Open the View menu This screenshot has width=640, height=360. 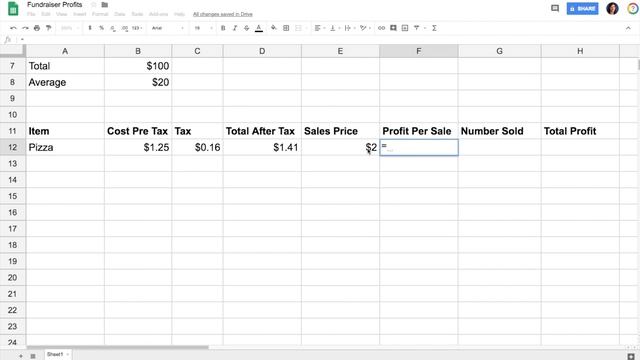[x=62, y=14]
